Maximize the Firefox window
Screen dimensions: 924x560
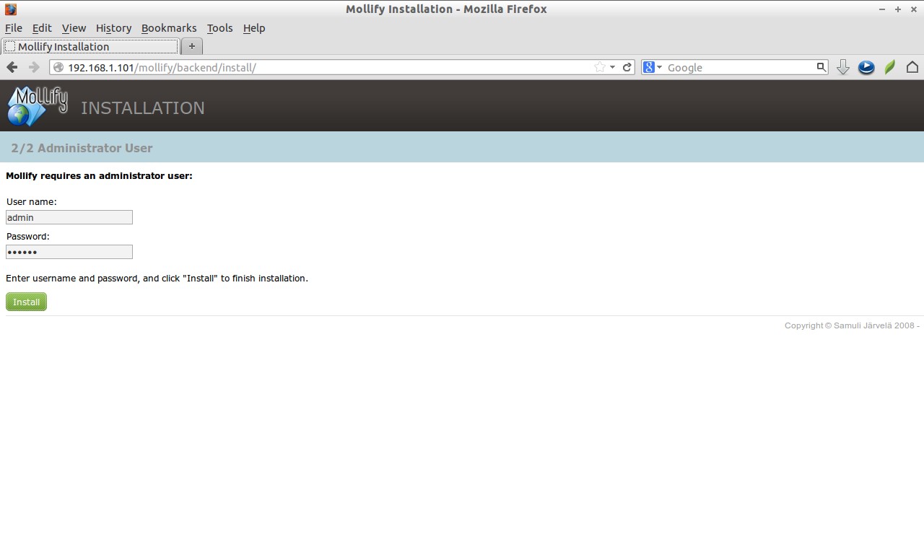coord(898,9)
